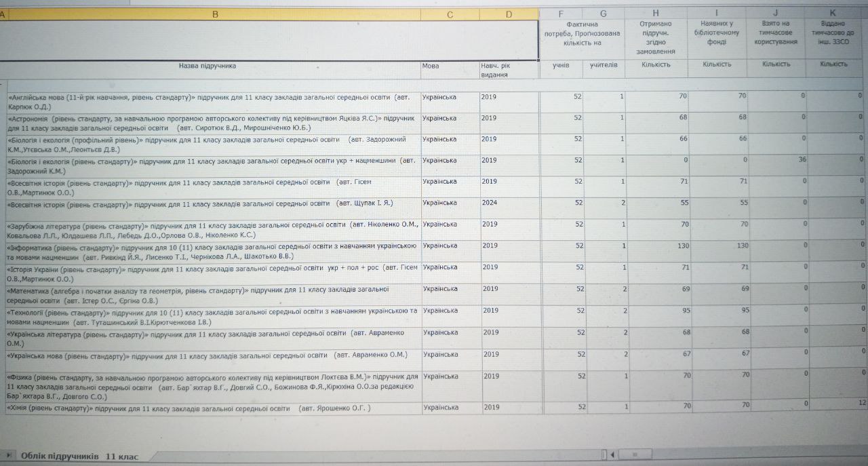Click the 'Отримано підручн. згідно замовлення' header cell

[656, 37]
